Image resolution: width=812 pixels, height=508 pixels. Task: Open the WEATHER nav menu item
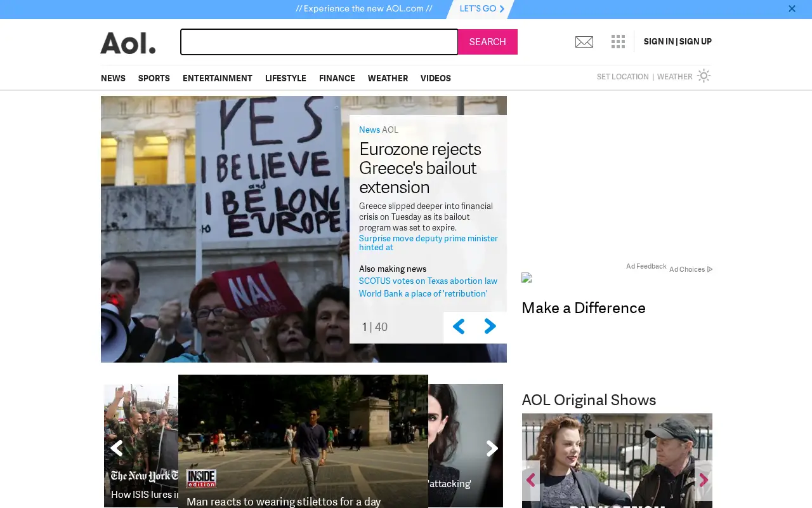pos(388,78)
